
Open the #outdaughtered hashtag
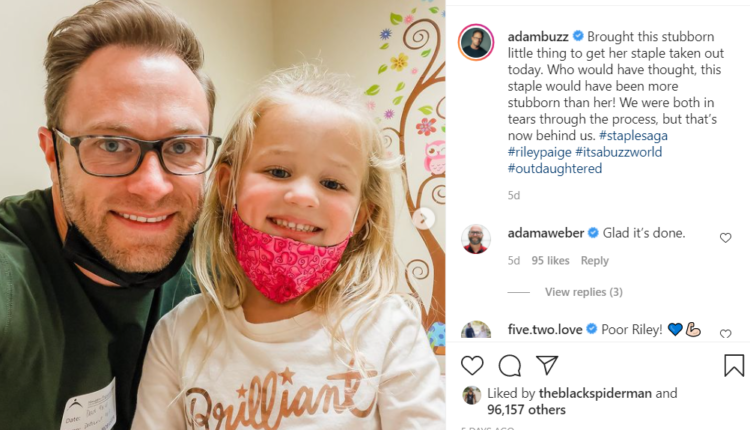(555, 168)
